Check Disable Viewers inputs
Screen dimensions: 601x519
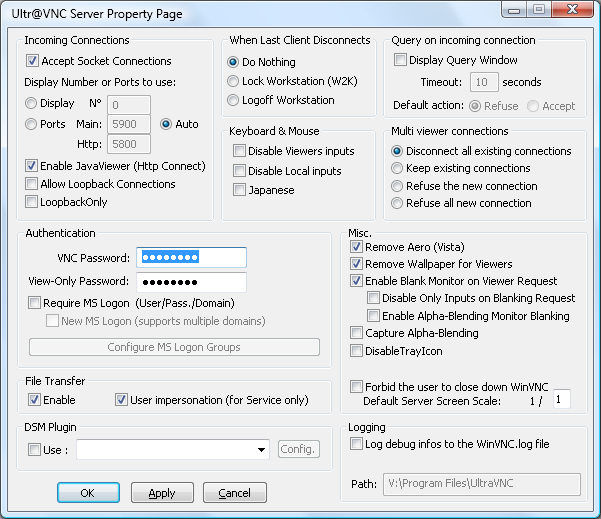239,151
